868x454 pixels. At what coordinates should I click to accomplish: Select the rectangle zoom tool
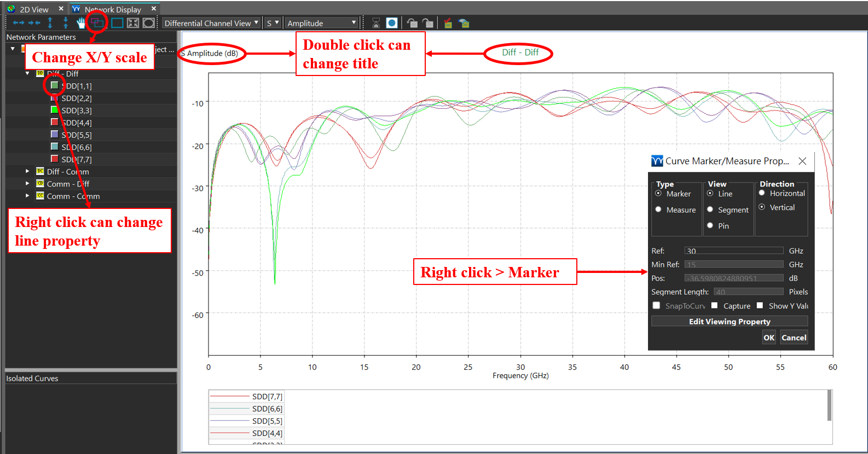tap(117, 23)
